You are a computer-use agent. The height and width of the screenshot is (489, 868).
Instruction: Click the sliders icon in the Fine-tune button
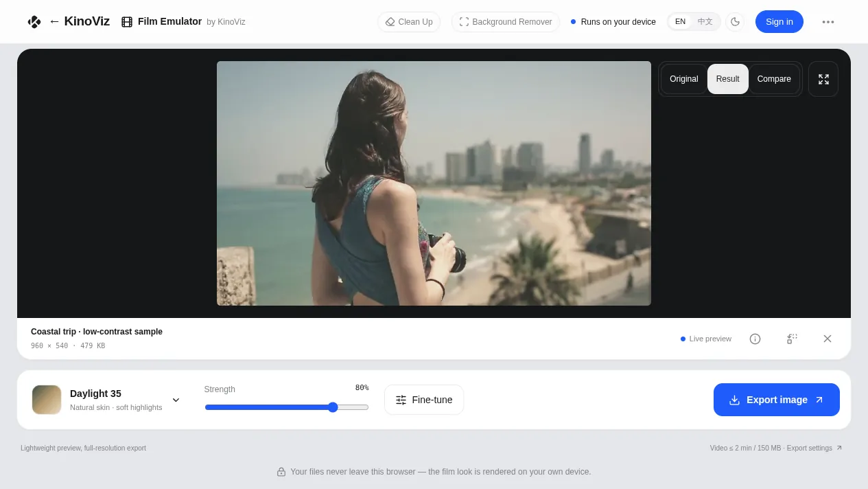[x=401, y=400]
